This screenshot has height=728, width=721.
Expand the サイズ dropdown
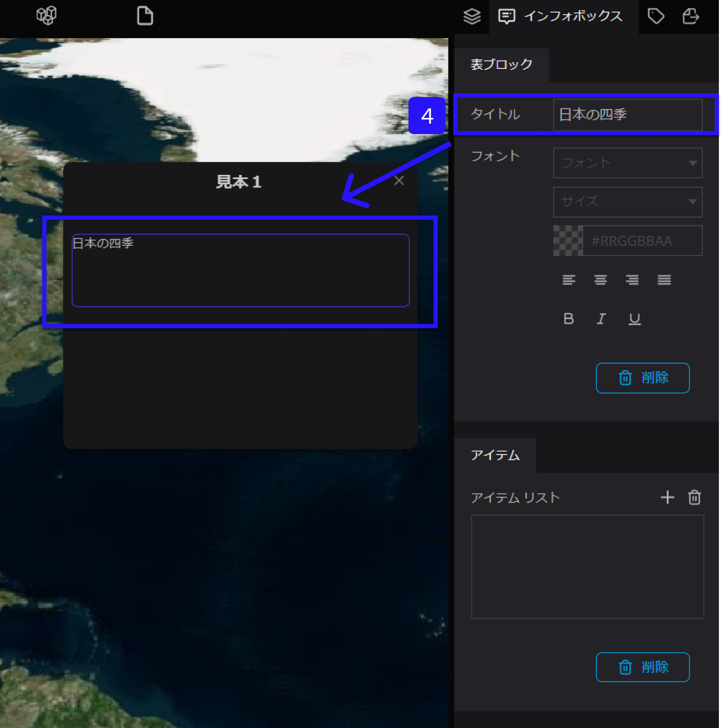628,201
